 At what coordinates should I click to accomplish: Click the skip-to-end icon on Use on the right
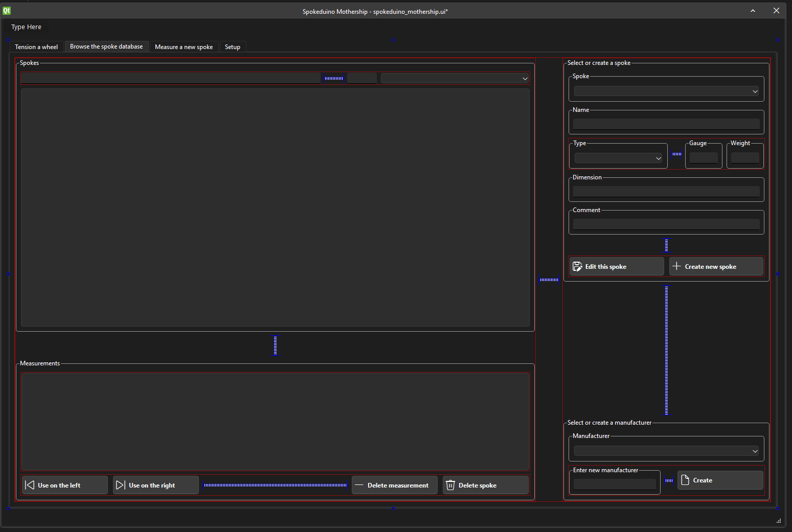click(121, 485)
